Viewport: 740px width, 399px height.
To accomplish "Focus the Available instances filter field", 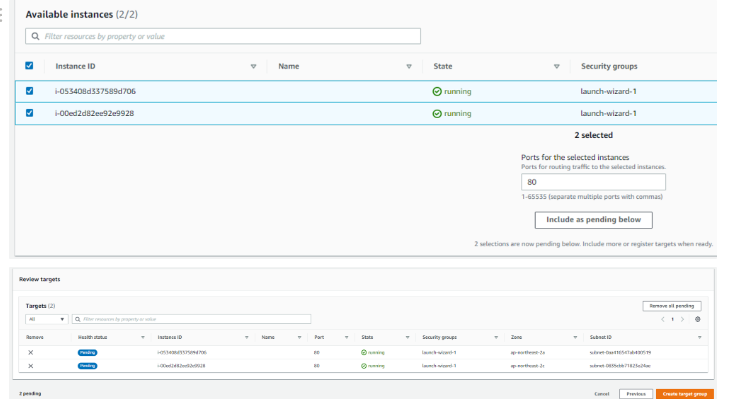I will click(x=223, y=36).
